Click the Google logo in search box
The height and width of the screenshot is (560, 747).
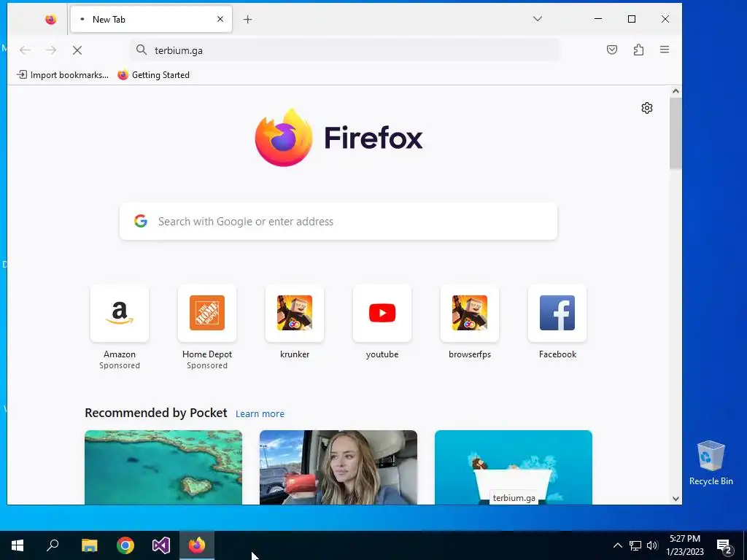click(x=141, y=221)
